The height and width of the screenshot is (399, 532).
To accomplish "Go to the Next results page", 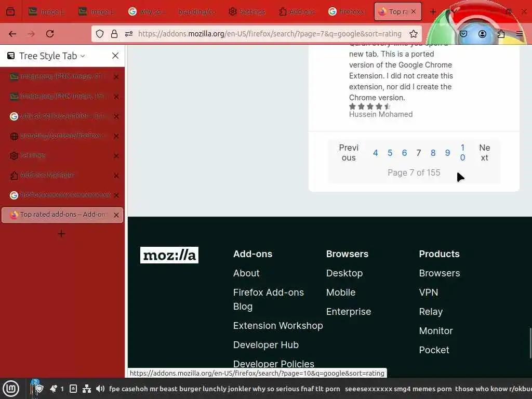I will point(485,153).
